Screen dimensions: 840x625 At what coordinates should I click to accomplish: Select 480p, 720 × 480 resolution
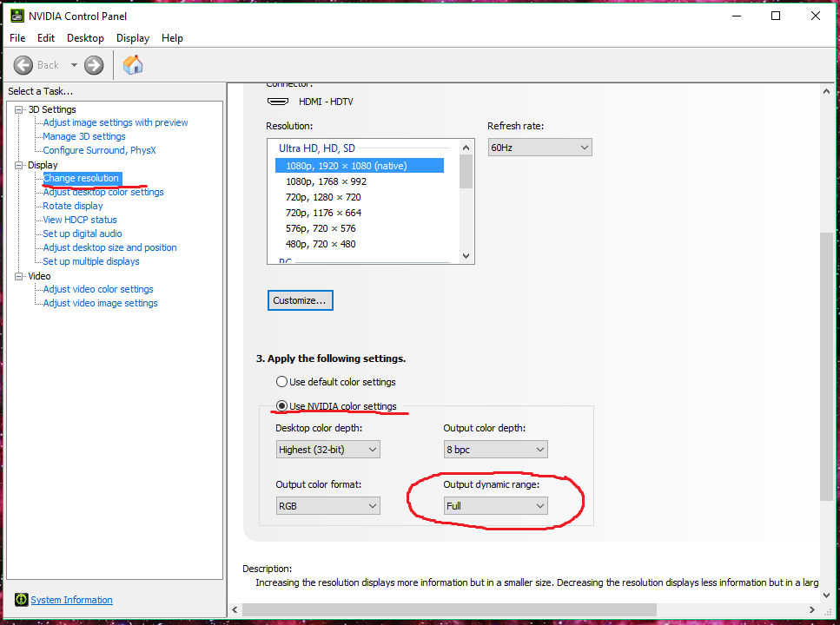tap(321, 244)
